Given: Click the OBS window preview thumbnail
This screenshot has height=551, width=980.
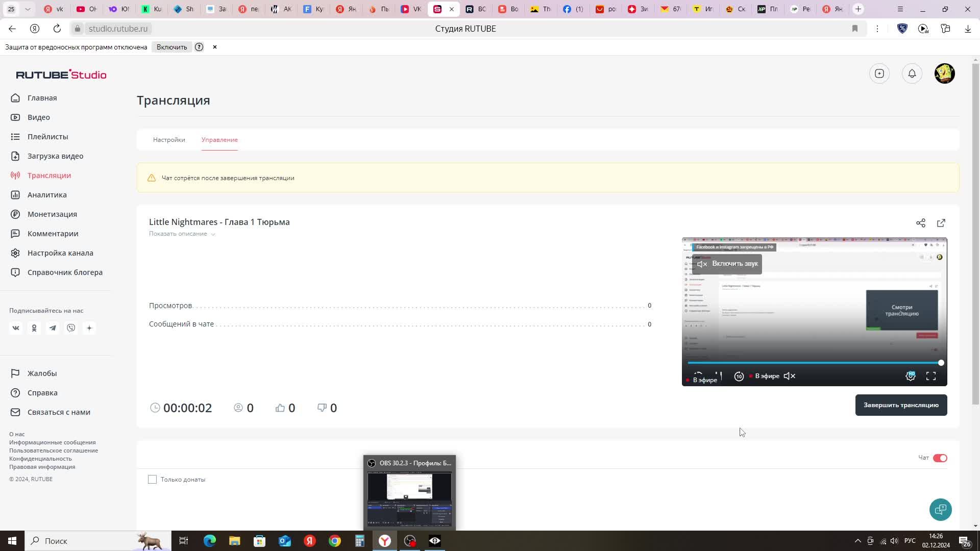Looking at the screenshot, I should coord(409,499).
